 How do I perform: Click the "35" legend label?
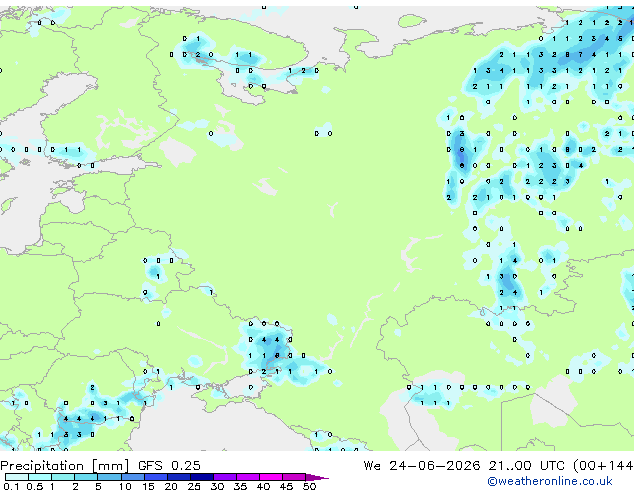pos(240,486)
